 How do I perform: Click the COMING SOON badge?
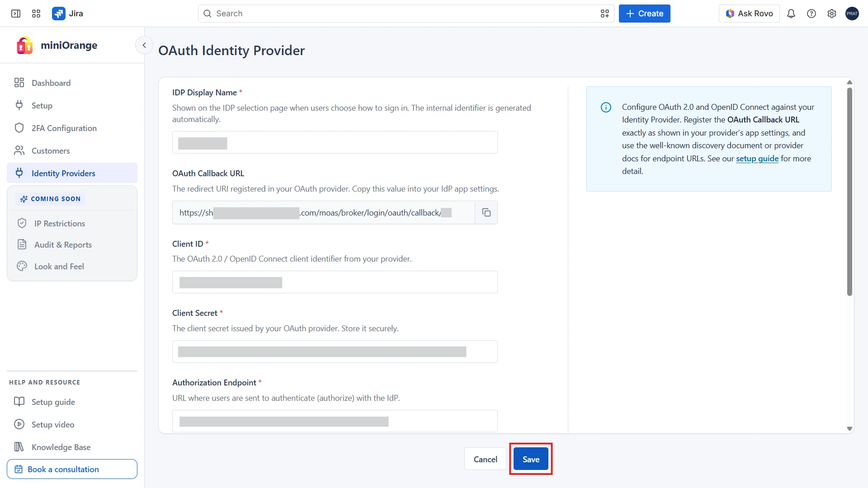pos(50,199)
